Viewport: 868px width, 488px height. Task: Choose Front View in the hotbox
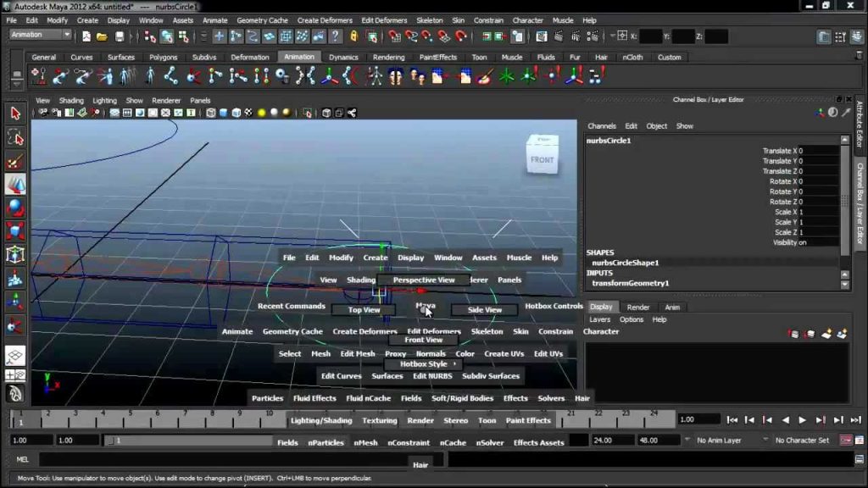[x=424, y=340]
